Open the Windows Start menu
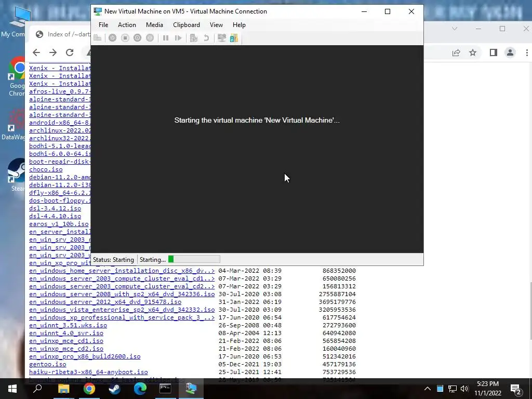This screenshot has height=399, width=532. (x=12, y=389)
